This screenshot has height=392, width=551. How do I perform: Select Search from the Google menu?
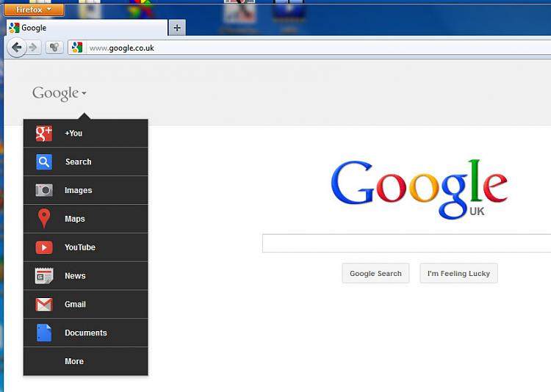pos(86,161)
